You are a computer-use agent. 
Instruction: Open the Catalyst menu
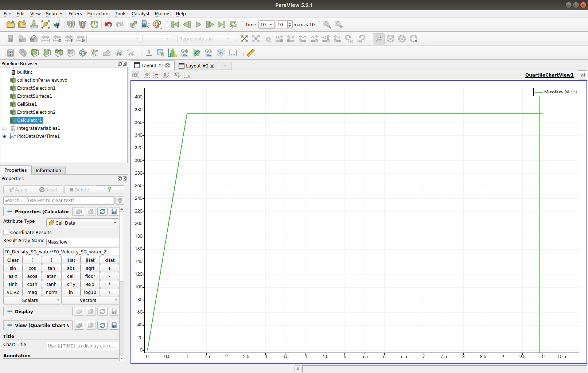(x=140, y=13)
